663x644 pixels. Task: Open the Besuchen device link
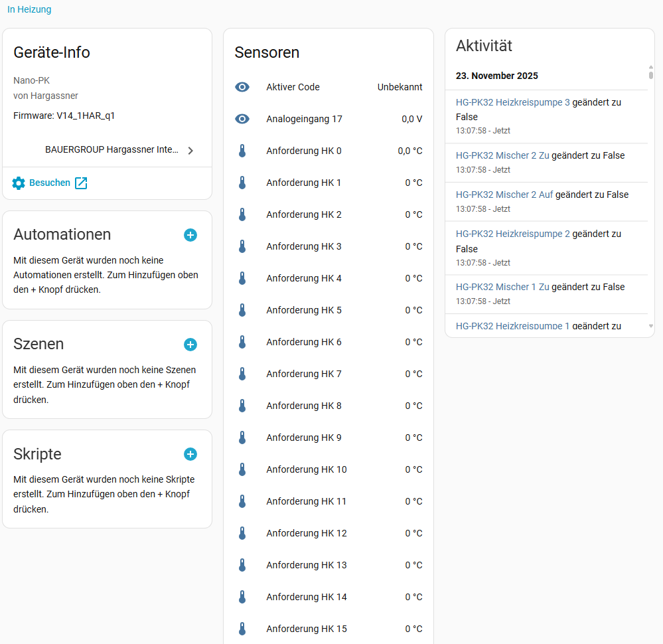(50, 183)
